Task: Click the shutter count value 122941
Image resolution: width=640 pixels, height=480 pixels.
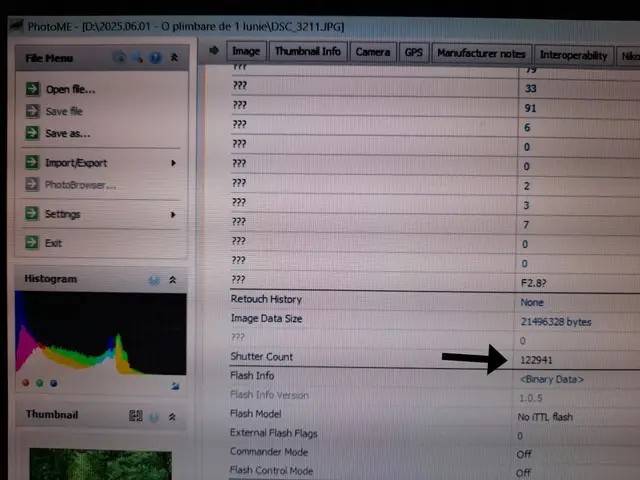Action: click(536, 360)
